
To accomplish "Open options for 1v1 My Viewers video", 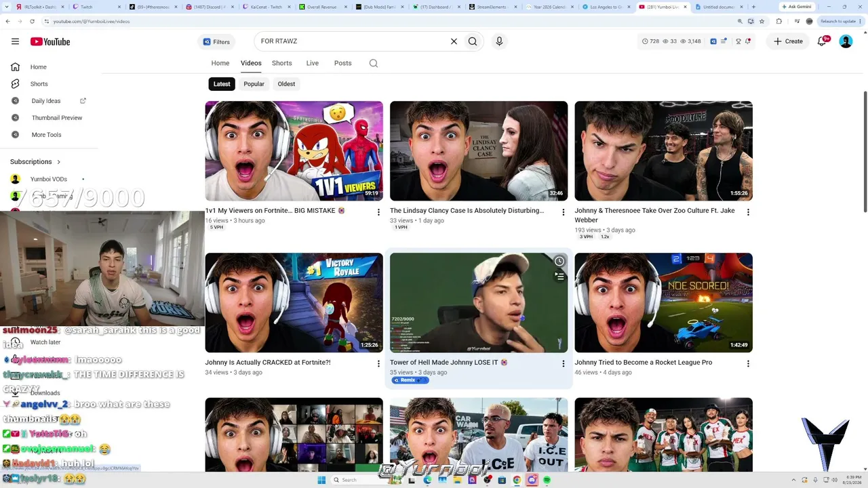I will pos(378,212).
